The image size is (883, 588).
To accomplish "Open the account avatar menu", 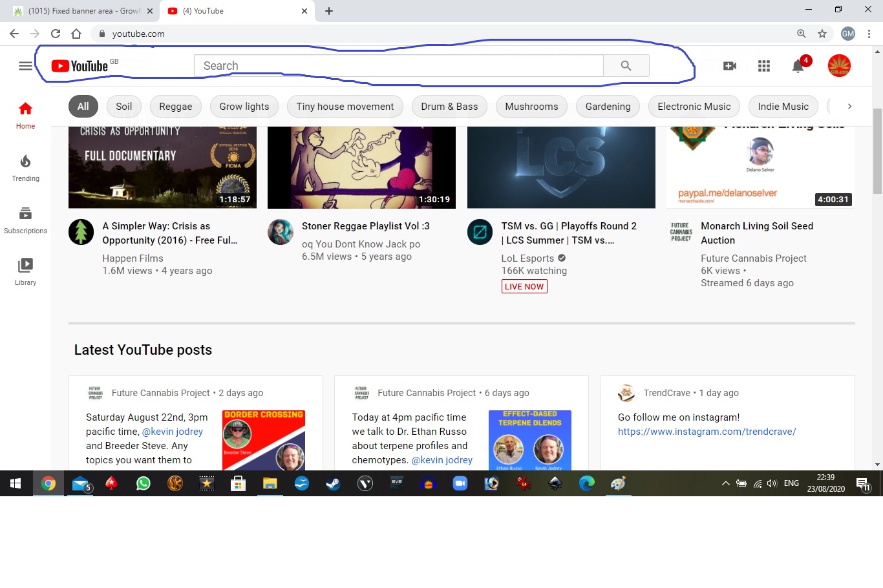I will 839,66.
